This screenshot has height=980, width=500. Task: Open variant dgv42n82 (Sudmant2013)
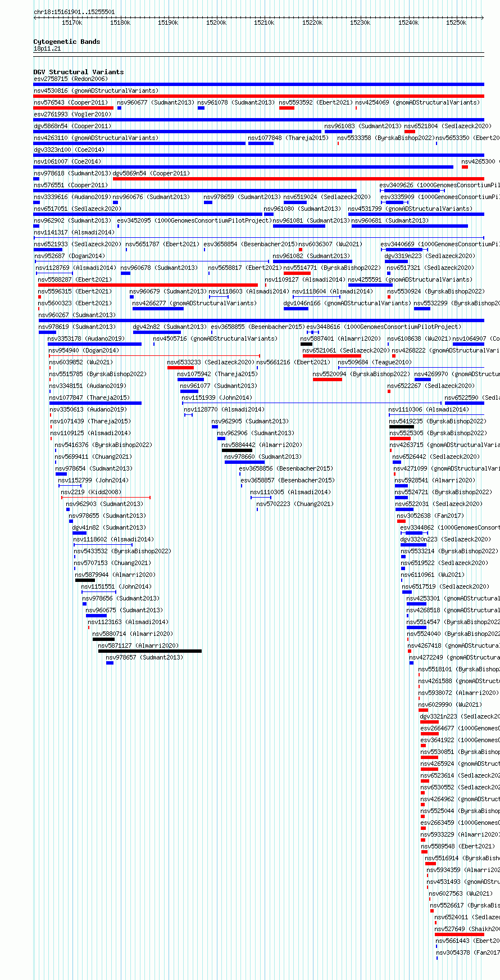click(170, 327)
